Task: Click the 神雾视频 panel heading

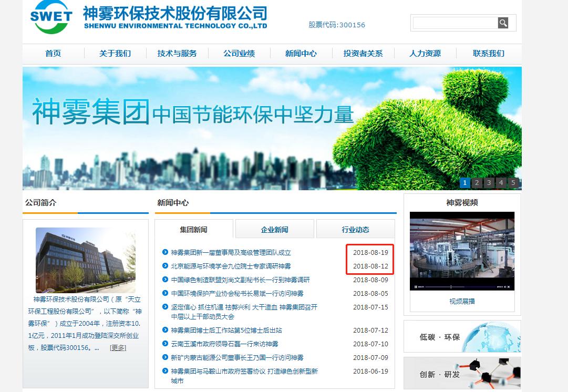Action: click(462, 202)
